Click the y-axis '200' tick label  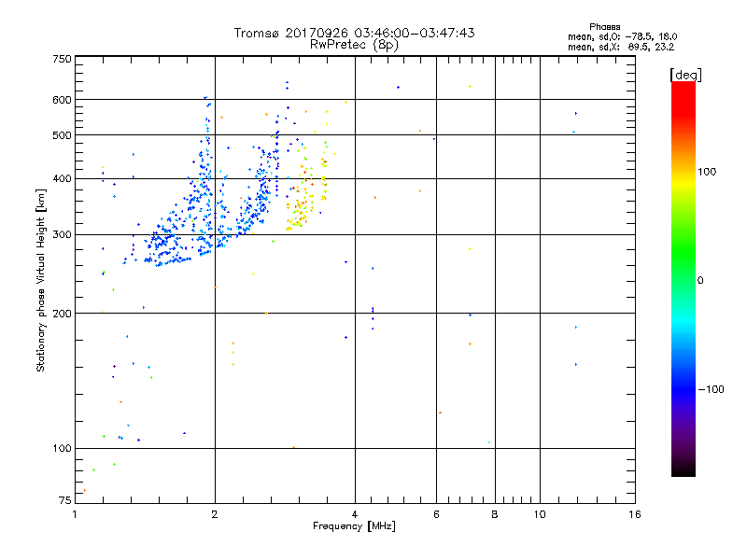63,314
